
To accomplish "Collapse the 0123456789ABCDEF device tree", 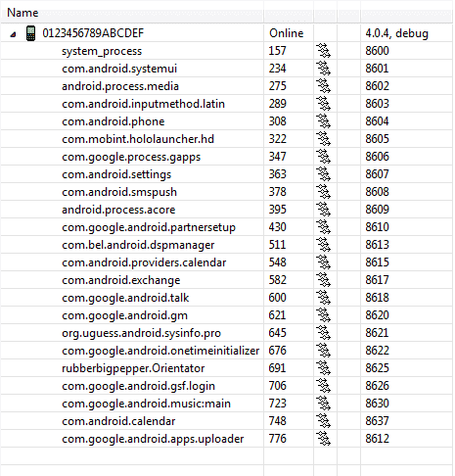I will click(13, 34).
